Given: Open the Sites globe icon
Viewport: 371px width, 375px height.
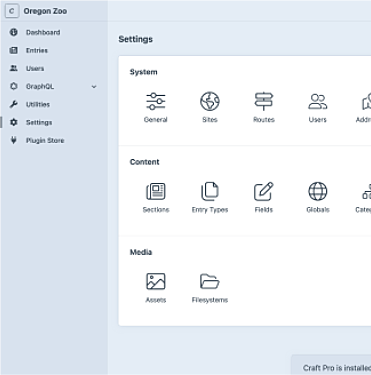Looking at the screenshot, I should coord(210,101).
